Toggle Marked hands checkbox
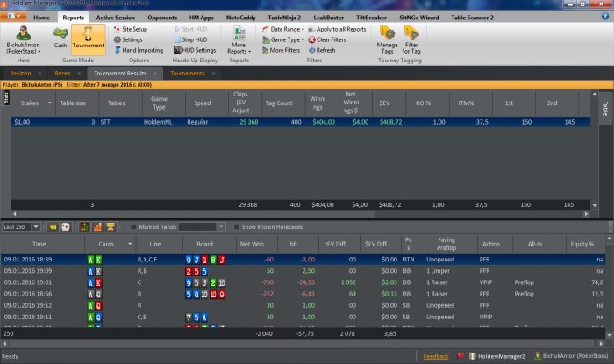614x364 pixels. tap(133, 227)
